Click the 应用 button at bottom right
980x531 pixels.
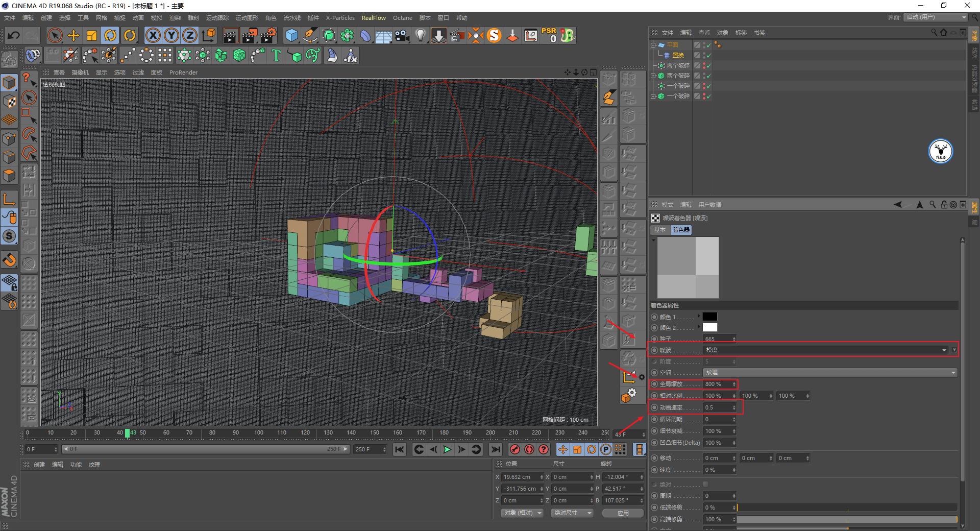pos(622,513)
